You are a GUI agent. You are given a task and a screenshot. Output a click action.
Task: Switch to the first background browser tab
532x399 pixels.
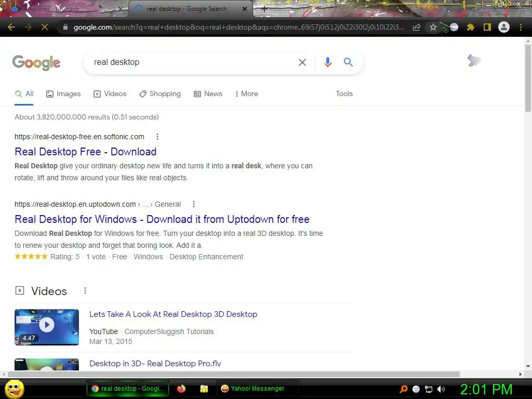pyautogui.click(x=64, y=9)
